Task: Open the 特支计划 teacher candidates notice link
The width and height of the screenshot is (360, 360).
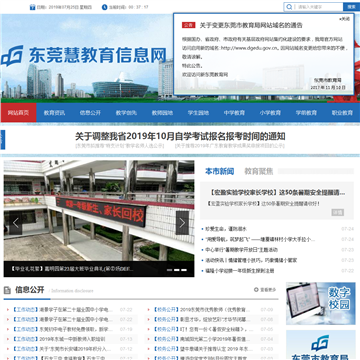Action: tap(120, 146)
